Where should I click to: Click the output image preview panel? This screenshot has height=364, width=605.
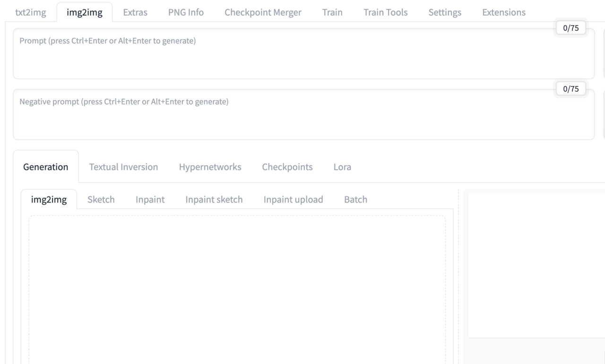coord(536,265)
